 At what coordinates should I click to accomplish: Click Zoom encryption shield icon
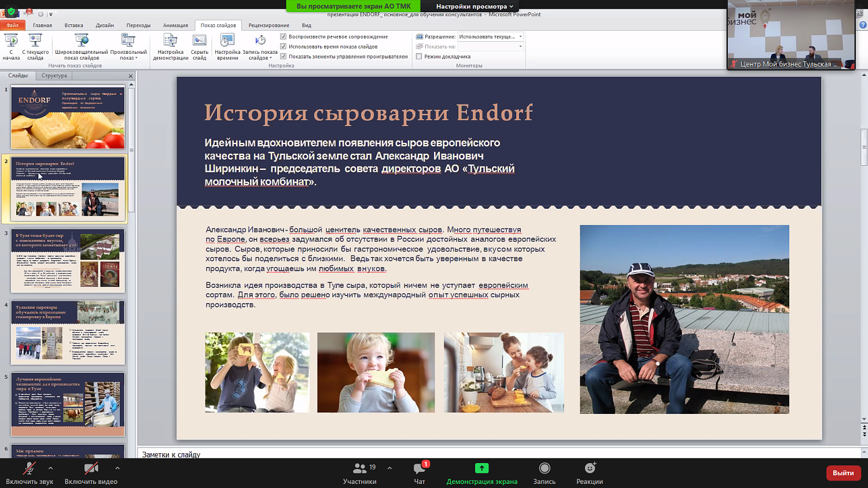(11, 12)
